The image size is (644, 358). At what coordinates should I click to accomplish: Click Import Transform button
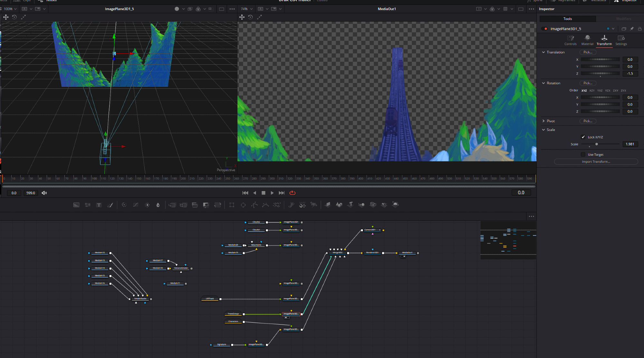(596, 162)
